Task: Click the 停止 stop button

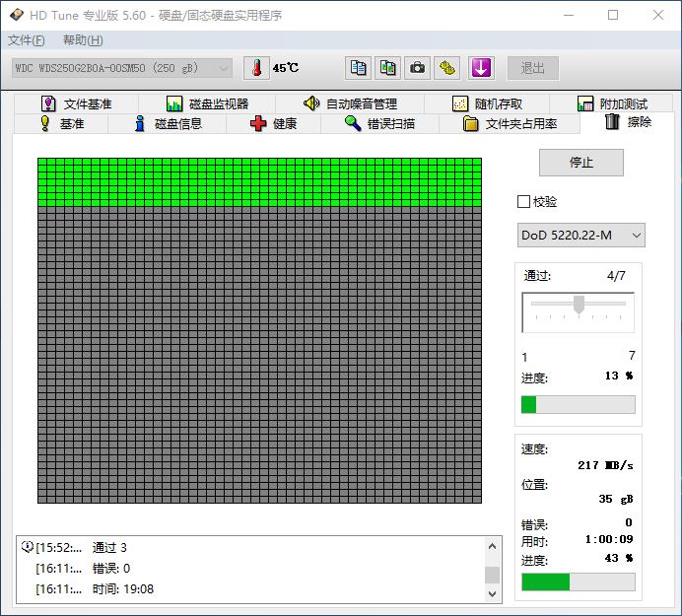Action: [x=580, y=163]
